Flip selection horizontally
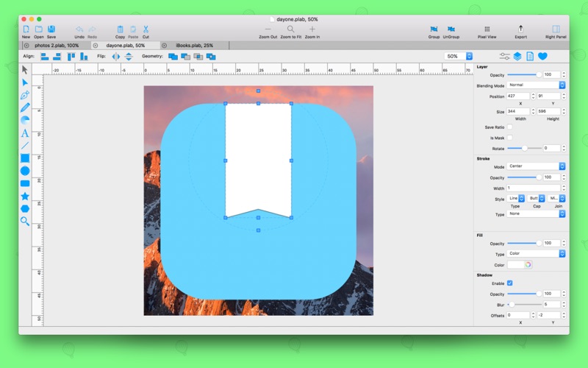588x368 pixels. [115, 56]
